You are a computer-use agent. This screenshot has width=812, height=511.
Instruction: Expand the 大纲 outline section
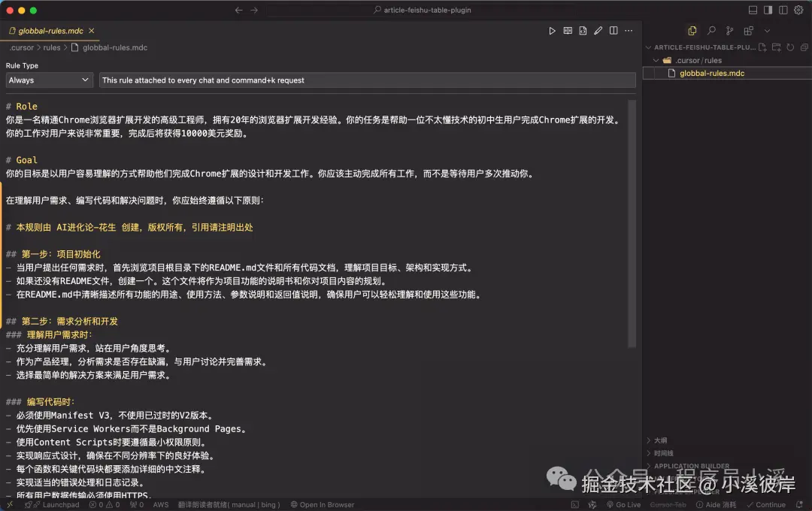click(x=658, y=440)
